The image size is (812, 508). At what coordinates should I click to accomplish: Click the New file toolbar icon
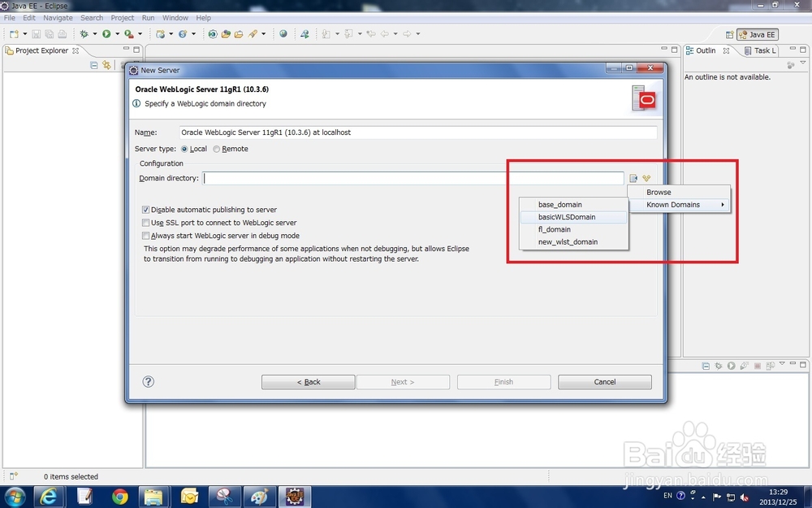(x=14, y=33)
